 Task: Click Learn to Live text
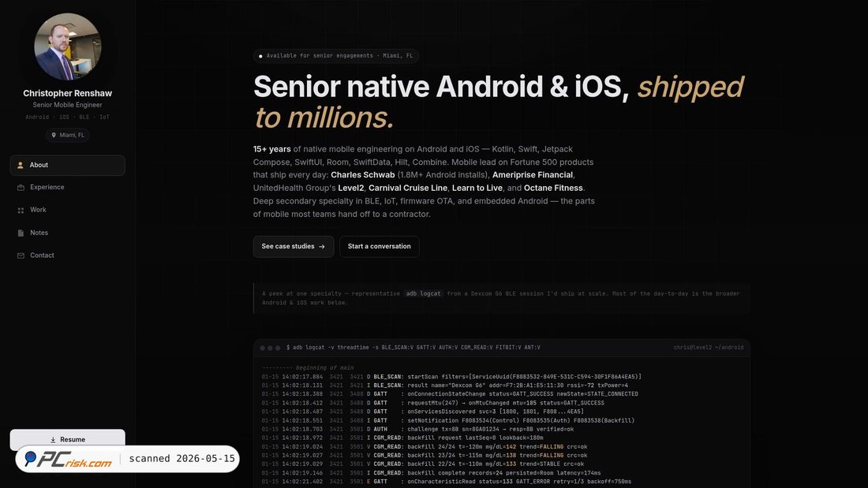coord(477,188)
